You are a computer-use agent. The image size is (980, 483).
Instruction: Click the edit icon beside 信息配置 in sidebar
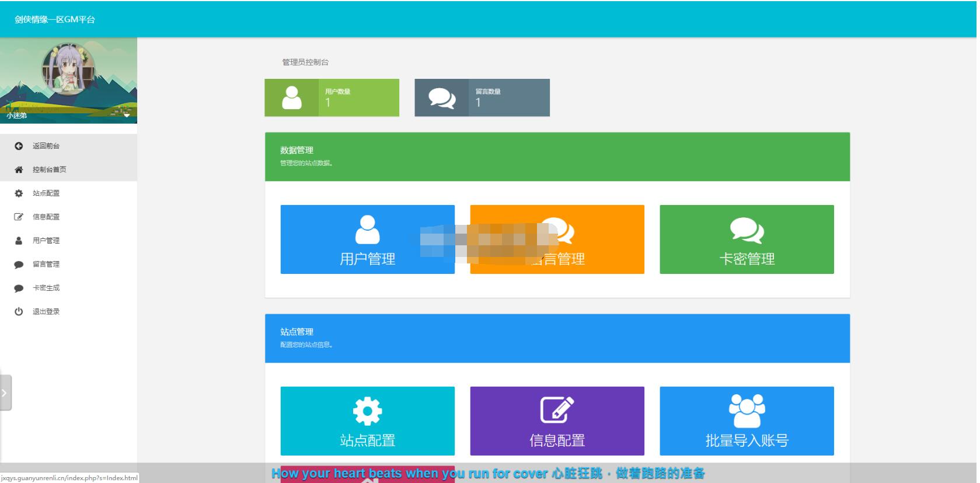(x=19, y=217)
